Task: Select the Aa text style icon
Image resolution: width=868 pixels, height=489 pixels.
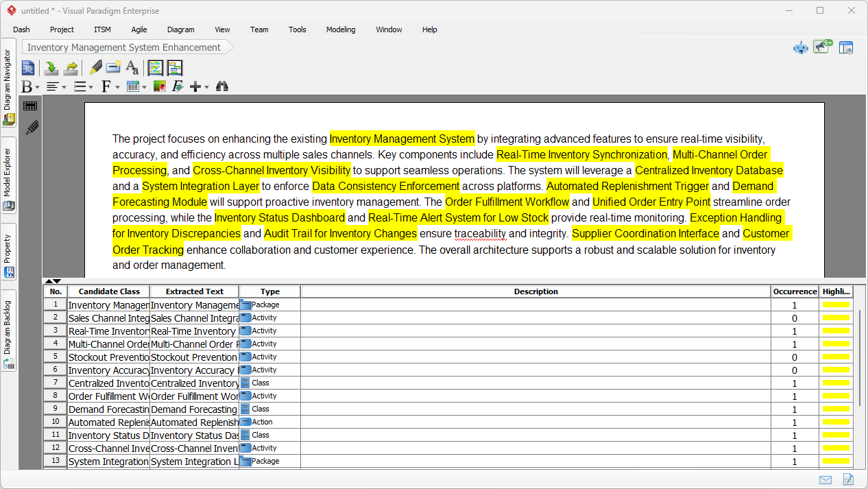Action: (132, 68)
